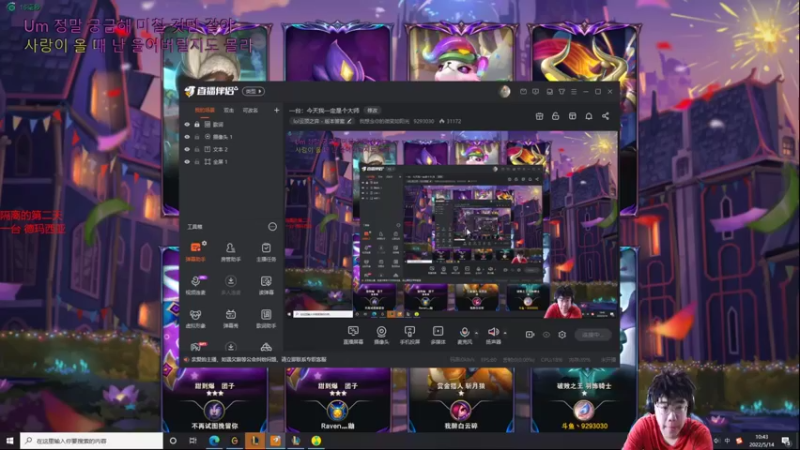Toggle the preview eye icon near settings
The width and height of the screenshot is (800, 450).
click(x=546, y=335)
